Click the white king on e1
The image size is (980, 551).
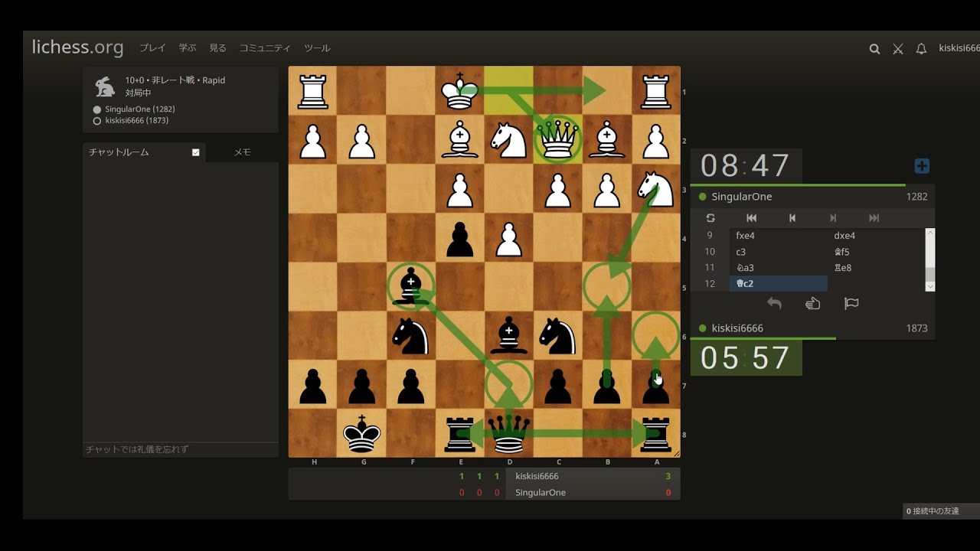click(460, 90)
